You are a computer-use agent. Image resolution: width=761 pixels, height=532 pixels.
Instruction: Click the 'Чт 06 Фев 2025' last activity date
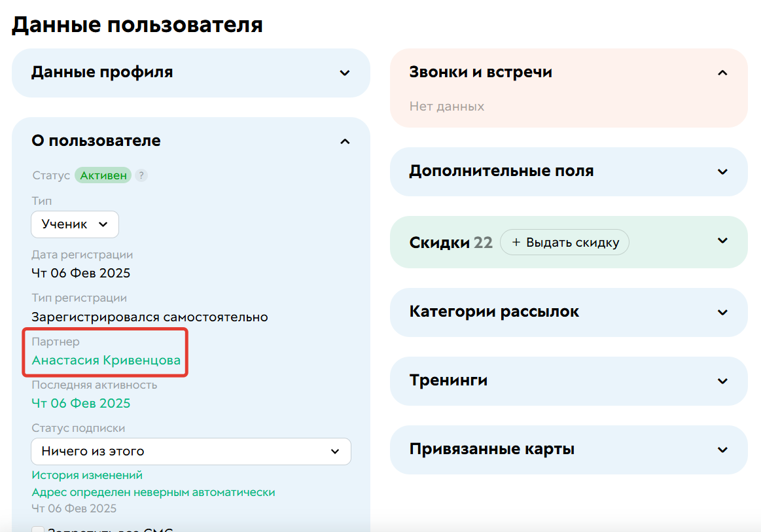[80, 403]
